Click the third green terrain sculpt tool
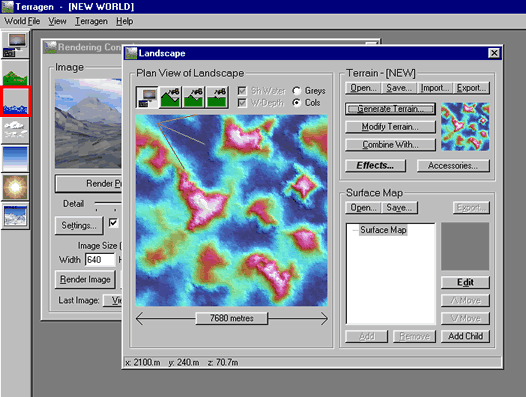The width and height of the screenshot is (526, 397). point(217,97)
